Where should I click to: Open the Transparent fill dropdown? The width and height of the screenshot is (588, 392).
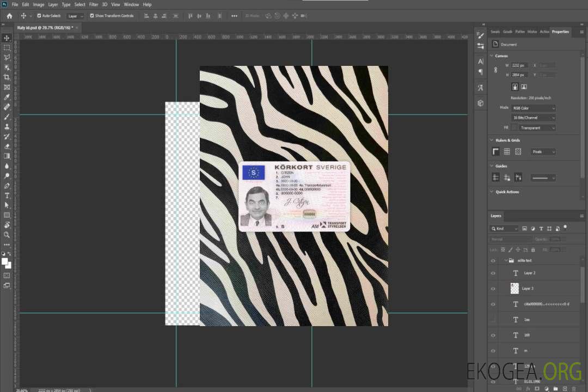pos(537,128)
